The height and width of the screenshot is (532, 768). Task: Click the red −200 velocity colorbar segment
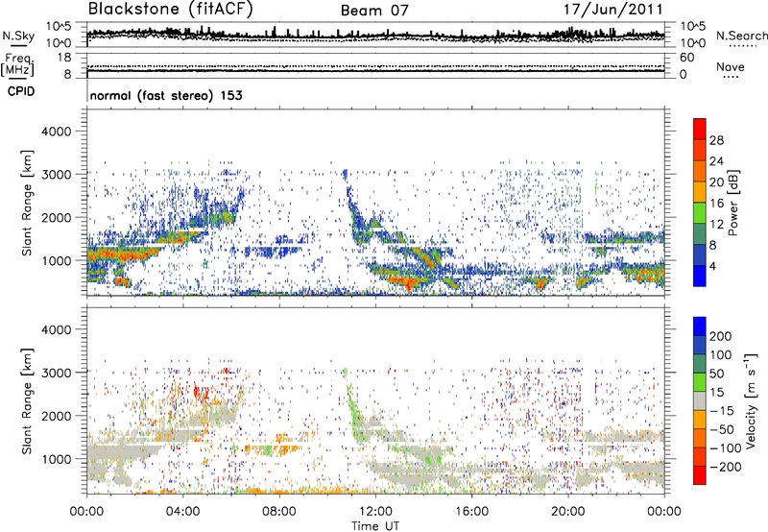point(700,475)
